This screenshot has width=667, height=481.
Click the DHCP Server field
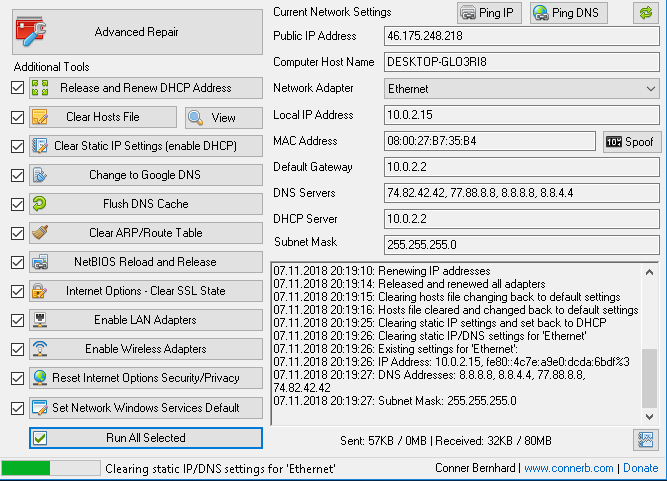click(x=522, y=219)
